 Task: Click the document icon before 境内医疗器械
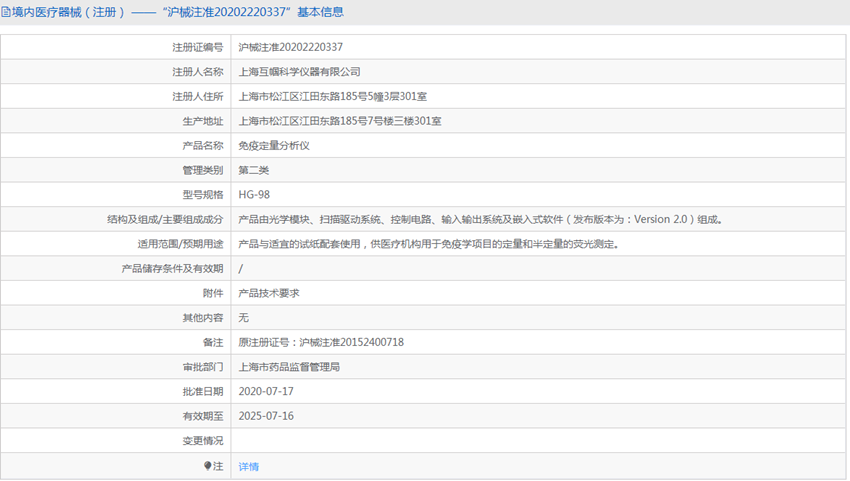click(x=5, y=12)
